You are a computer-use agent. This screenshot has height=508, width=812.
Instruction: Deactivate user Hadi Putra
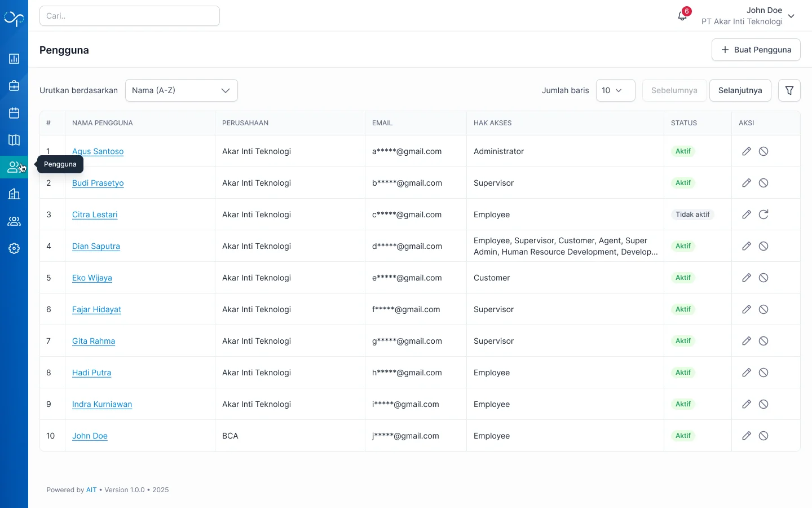point(764,373)
